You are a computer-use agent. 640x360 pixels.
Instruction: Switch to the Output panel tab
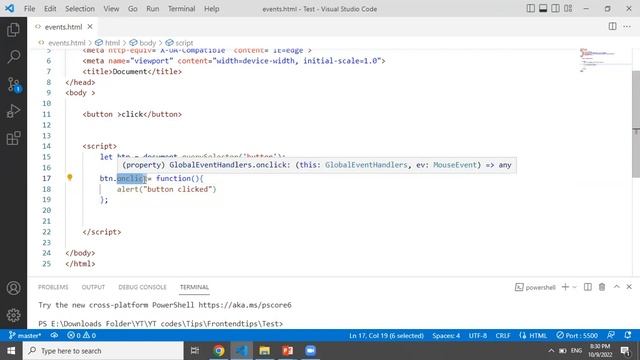coord(93,287)
